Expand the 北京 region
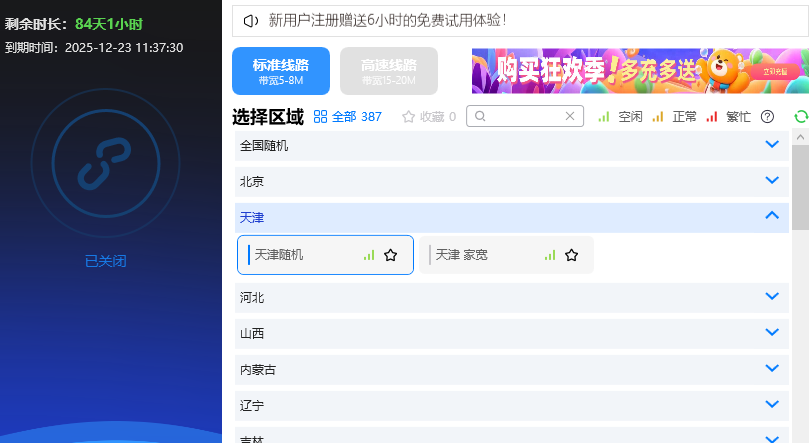This screenshot has height=443, width=809. 771,181
